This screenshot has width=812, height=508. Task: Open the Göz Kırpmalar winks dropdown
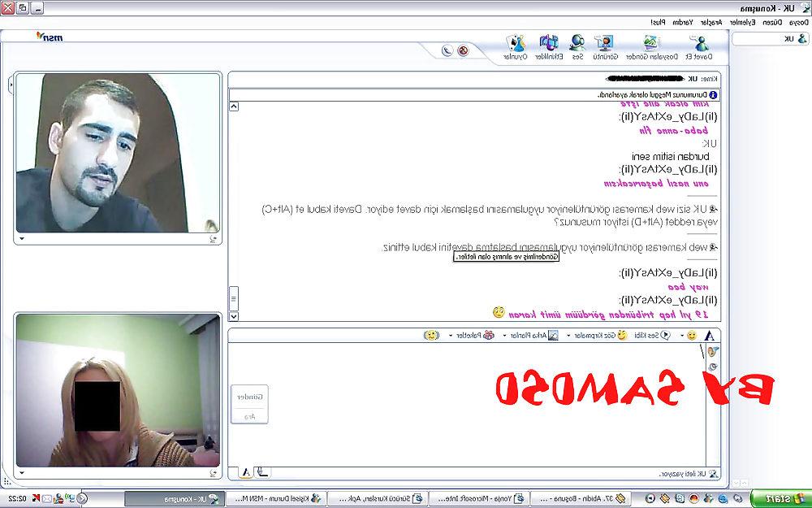pyautogui.click(x=568, y=336)
